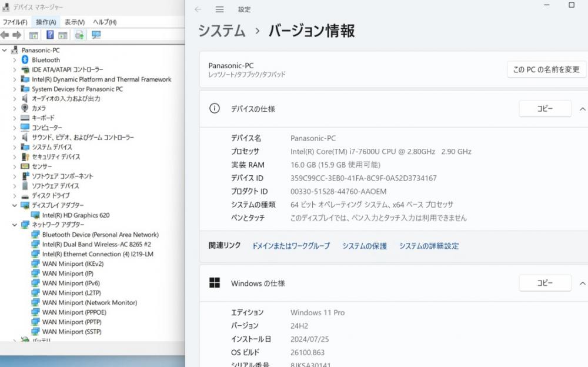Select the ディスク ドライブ category icon

click(x=25, y=196)
